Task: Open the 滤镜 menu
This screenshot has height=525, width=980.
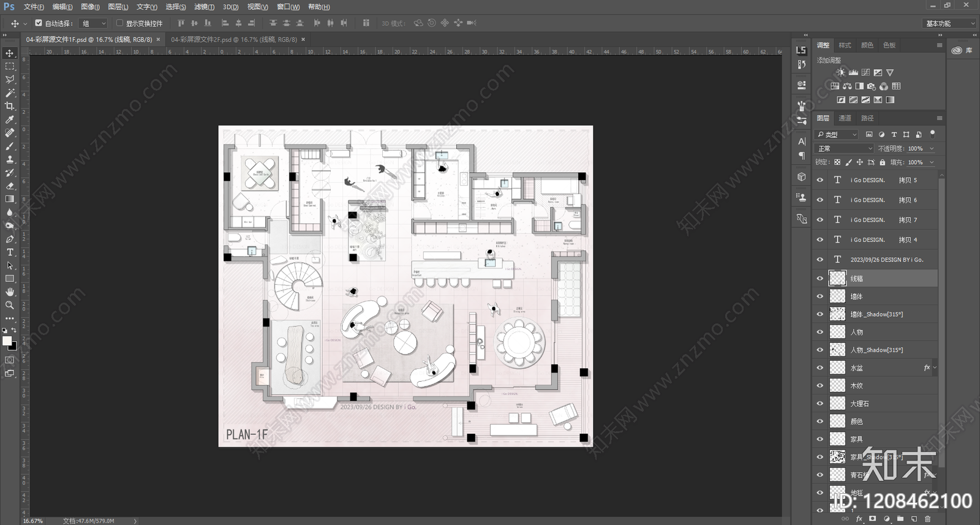Action: coord(204,7)
